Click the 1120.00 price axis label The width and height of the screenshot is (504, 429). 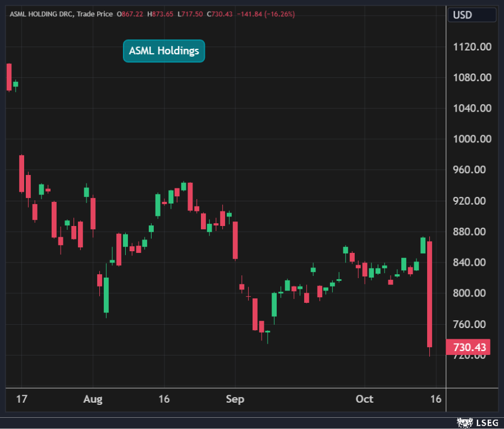point(472,47)
